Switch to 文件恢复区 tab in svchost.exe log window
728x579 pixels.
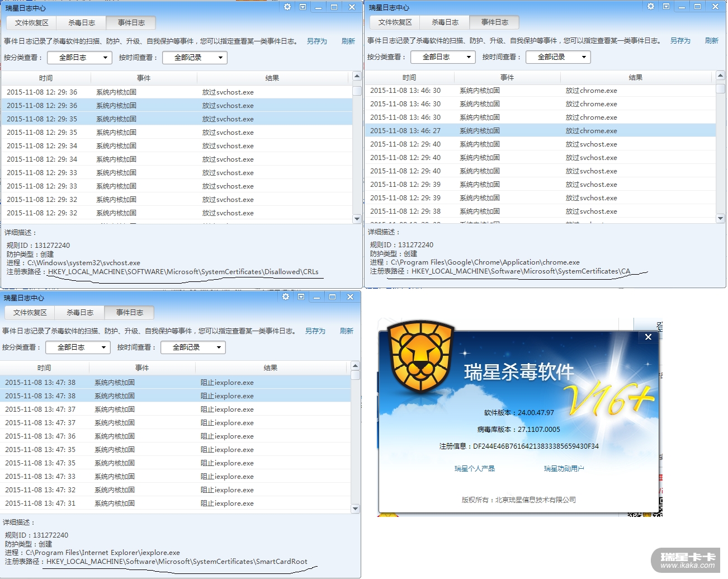32,23
